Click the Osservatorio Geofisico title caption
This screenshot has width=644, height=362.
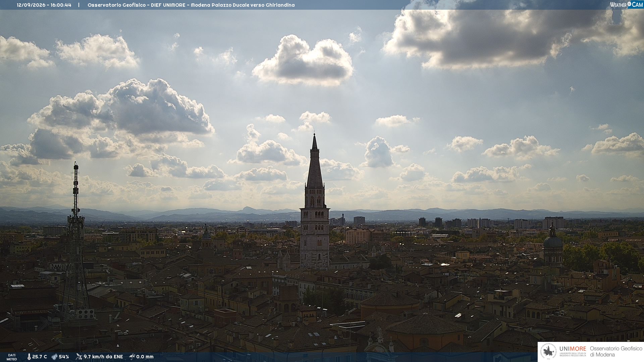[x=191, y=5]
